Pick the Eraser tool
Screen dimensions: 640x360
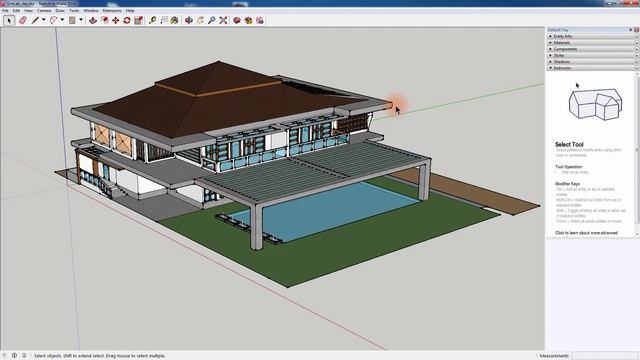(22, 20)
